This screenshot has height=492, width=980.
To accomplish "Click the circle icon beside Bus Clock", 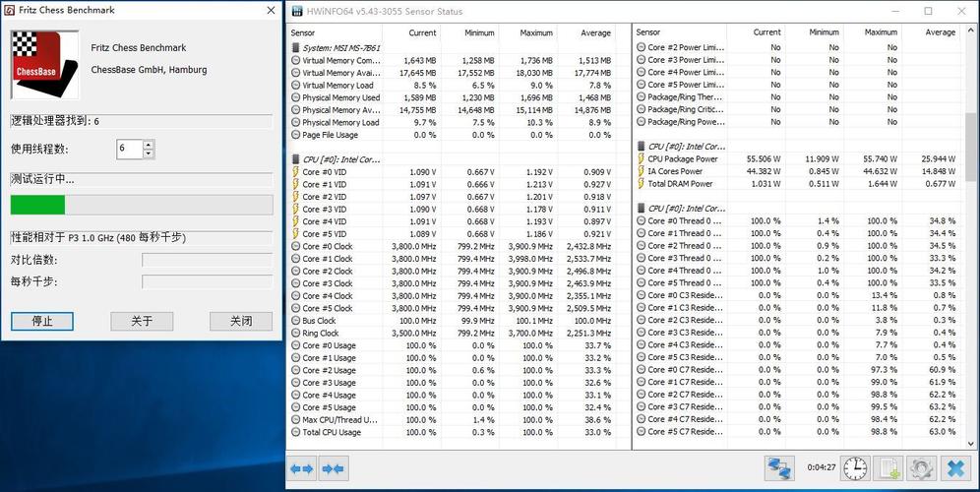I will 295,321.
